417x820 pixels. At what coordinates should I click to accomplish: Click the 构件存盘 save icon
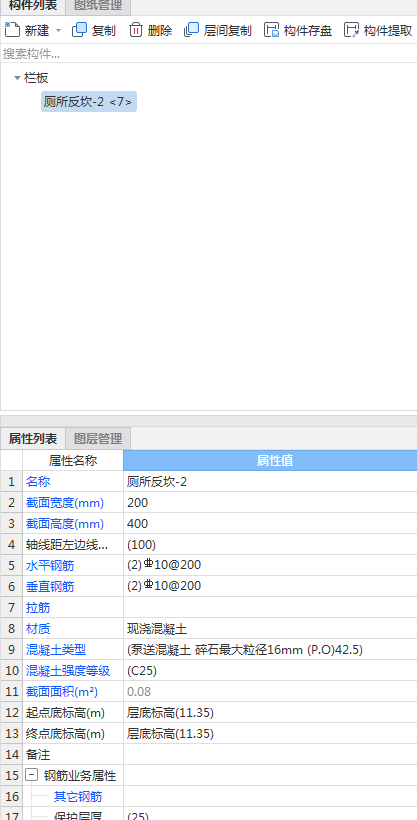tap(272, 30)
